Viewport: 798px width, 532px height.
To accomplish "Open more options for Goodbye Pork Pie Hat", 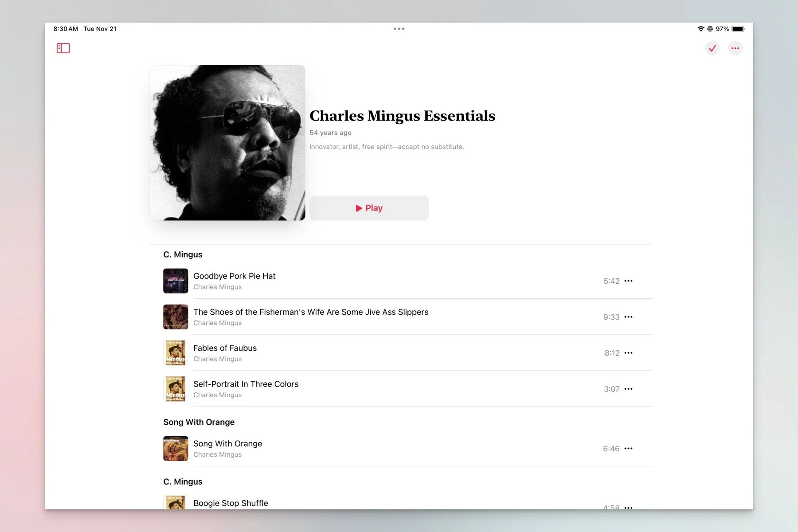I will click(x=628, y=281).
